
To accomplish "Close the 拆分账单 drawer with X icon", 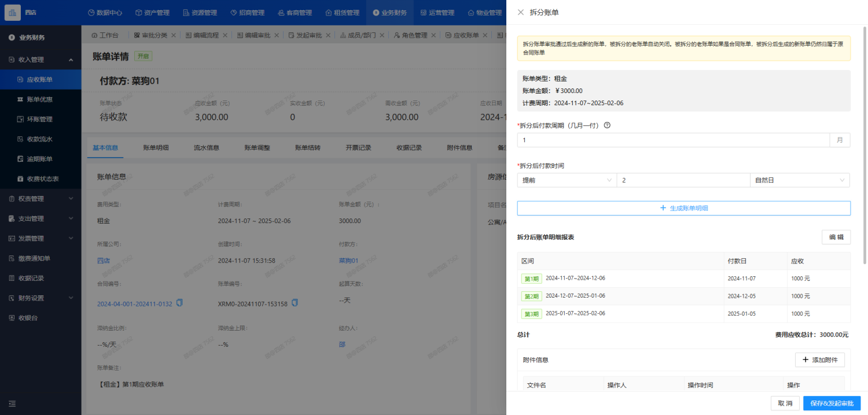I will pyautogui.click(x=521, y=12).
